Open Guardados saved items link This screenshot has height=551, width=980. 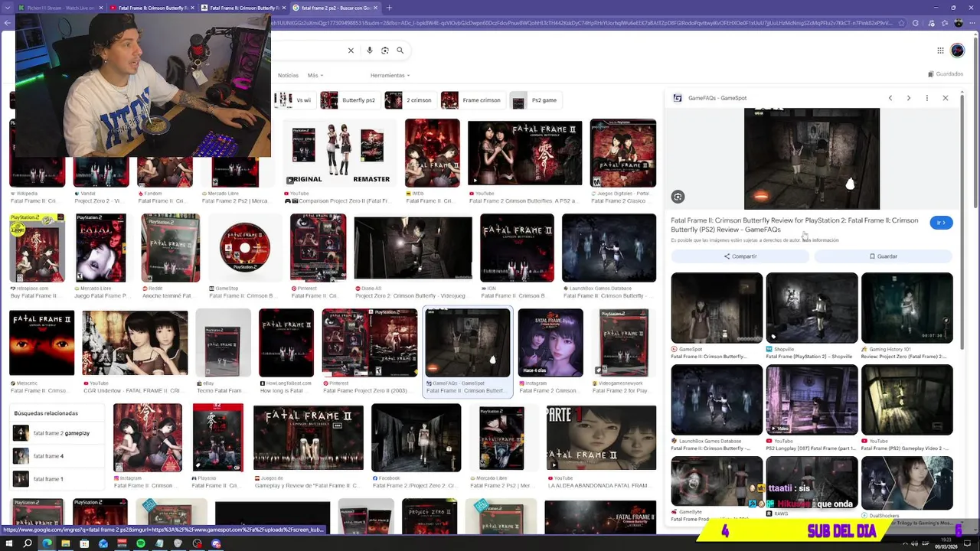(946, 74)
